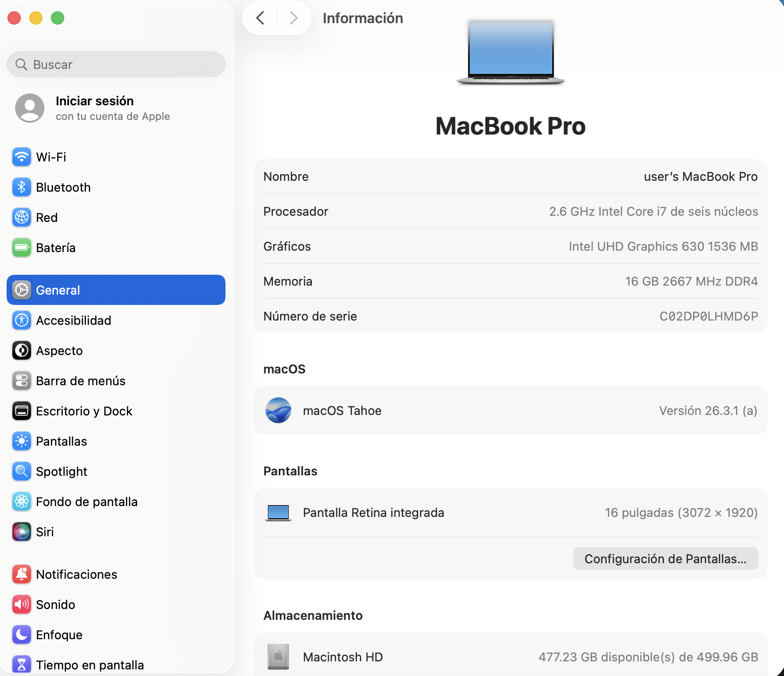Open the Siri icon

(x=22, y=532)
